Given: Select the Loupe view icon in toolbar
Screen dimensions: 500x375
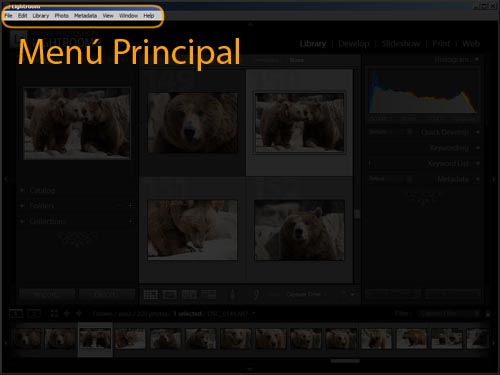Looking at the screenshot, I should (x=170, y=295).
